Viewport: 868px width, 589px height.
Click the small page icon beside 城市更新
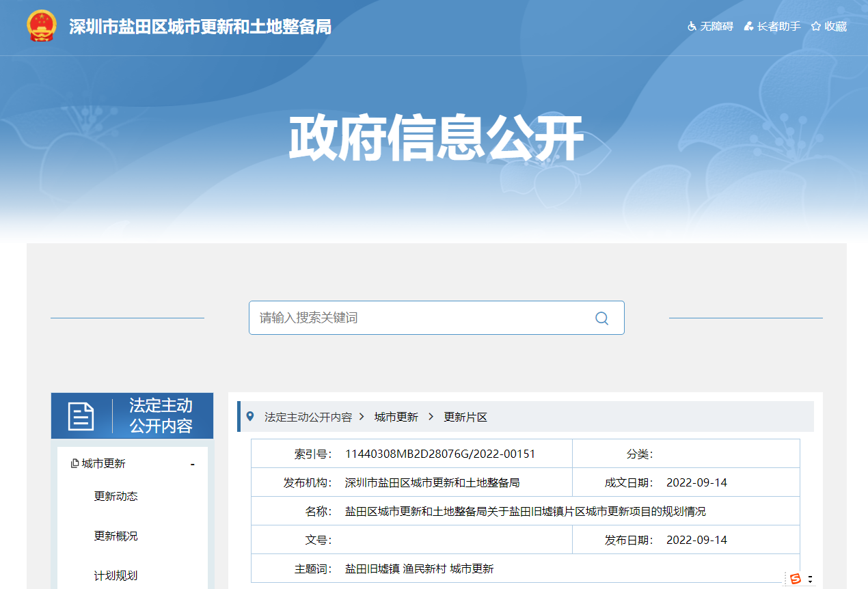click(x=74, y=464)
